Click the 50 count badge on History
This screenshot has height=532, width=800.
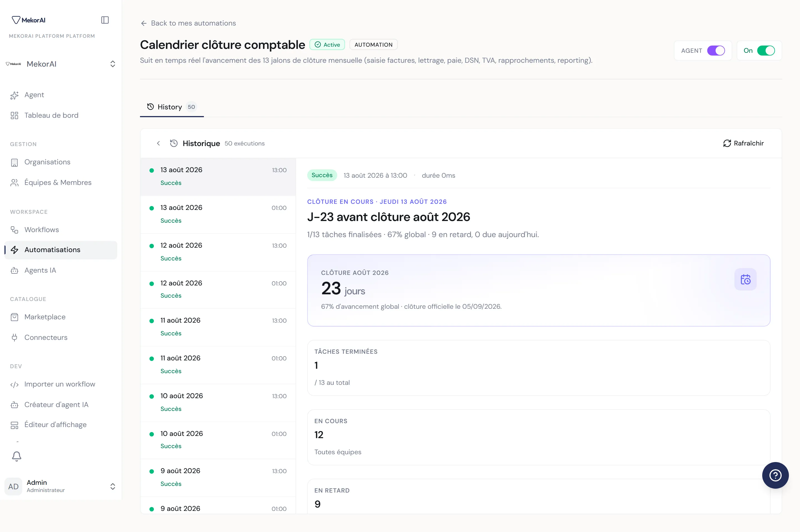click(191, 107)
